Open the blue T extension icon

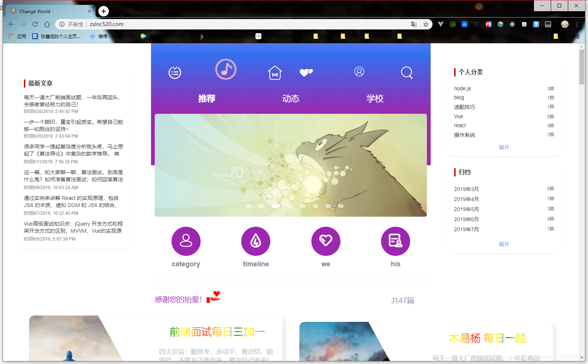[x=536, y=24]
